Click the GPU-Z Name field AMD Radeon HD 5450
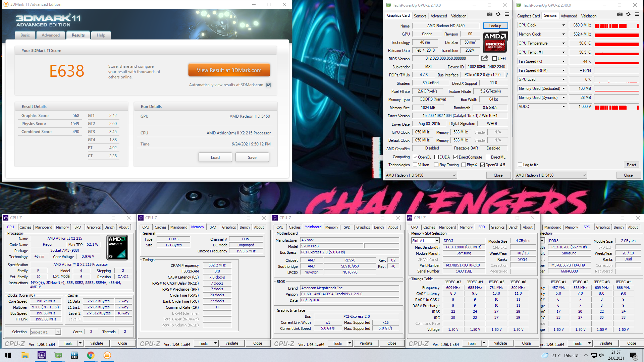Screen dimensions: 644x362 (x=446, y=26)
